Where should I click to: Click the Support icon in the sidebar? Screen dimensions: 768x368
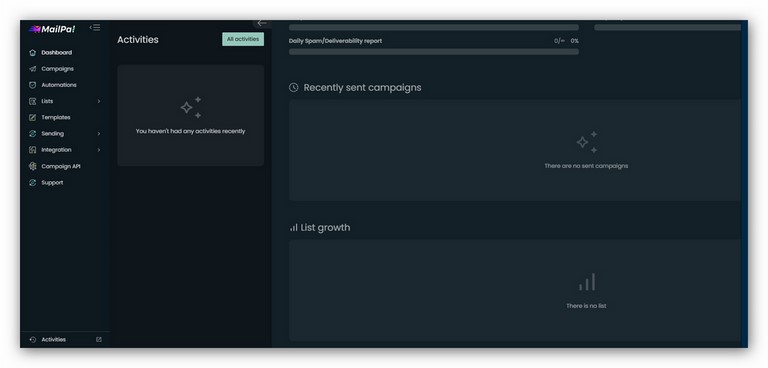click(x=33, y=183)
